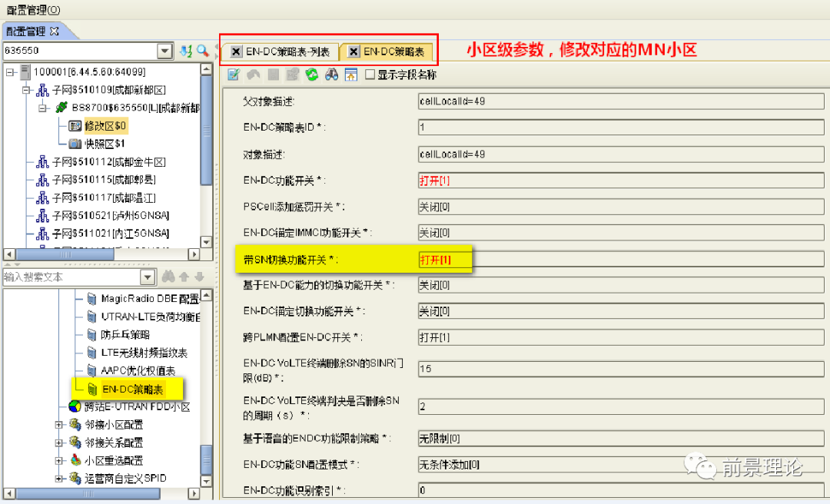The height and width of the screenshot is (504, 830).
Task: Close the EN-DC策略表-列表 tab with its X
Action: click(x=236, y=51)
